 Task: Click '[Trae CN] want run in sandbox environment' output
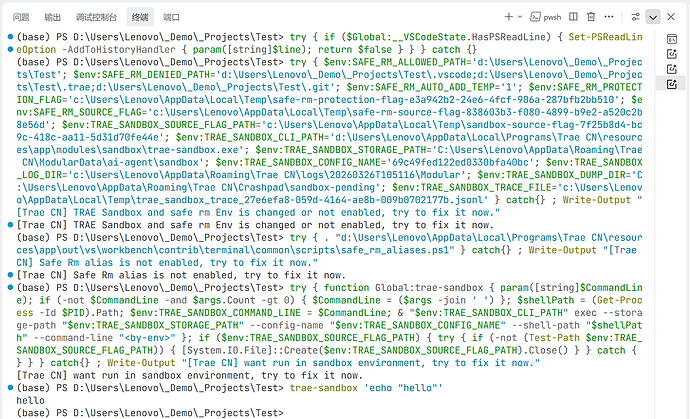coord(190,375)
